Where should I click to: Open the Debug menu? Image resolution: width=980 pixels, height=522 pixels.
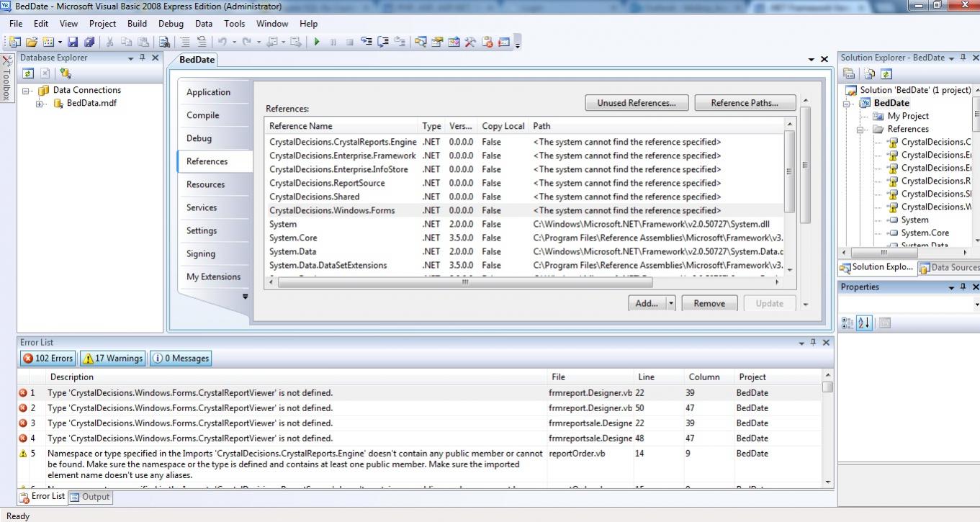[x=171, y=24]
